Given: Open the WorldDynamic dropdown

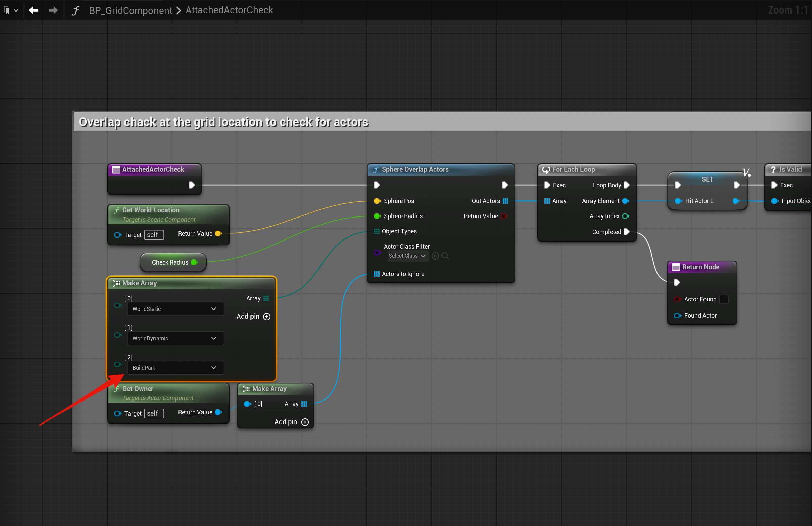Looking at the screenshot, I should click(x=175, y=338).
